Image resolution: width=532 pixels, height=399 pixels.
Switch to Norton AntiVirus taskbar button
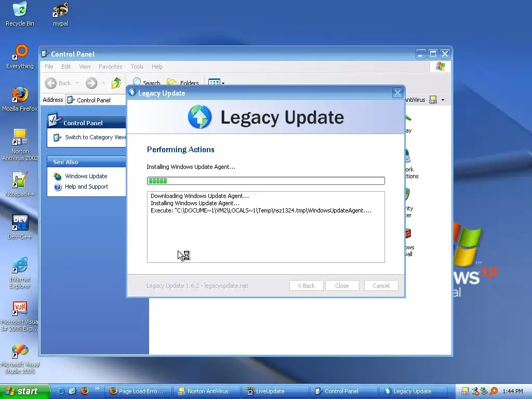(207, 391)
